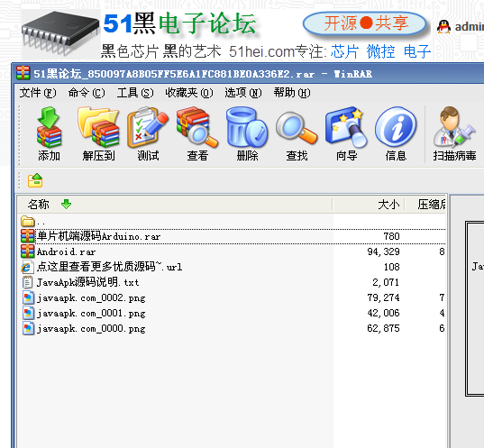Select the parent folder '..' icon

27,221
